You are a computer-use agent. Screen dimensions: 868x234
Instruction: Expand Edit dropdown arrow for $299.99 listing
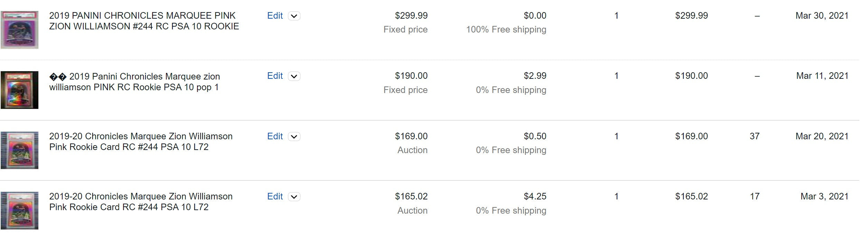(x=294, y=16)
